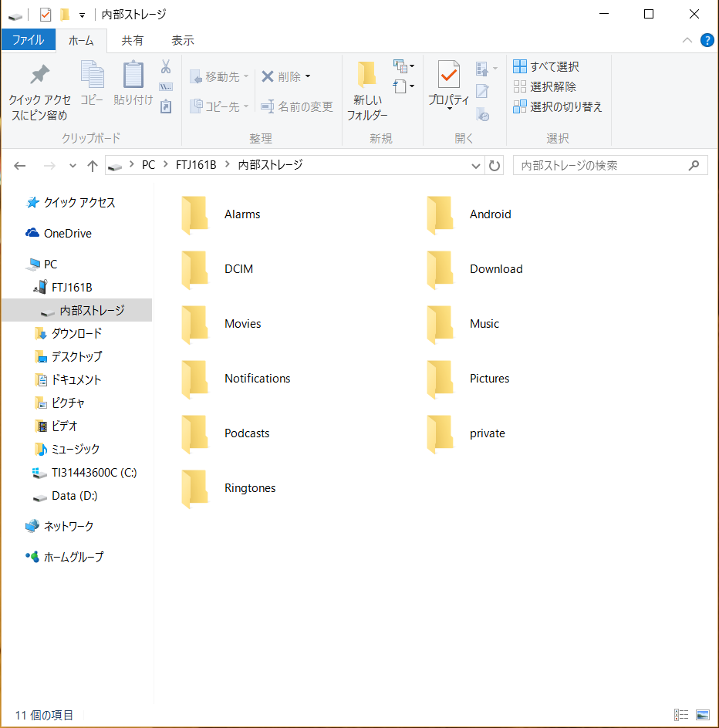The height and width of the screenshot is (728, 719).
Task: Switch to large icons view in status bar
Action: pyautogui.click(x=702, y=715)
